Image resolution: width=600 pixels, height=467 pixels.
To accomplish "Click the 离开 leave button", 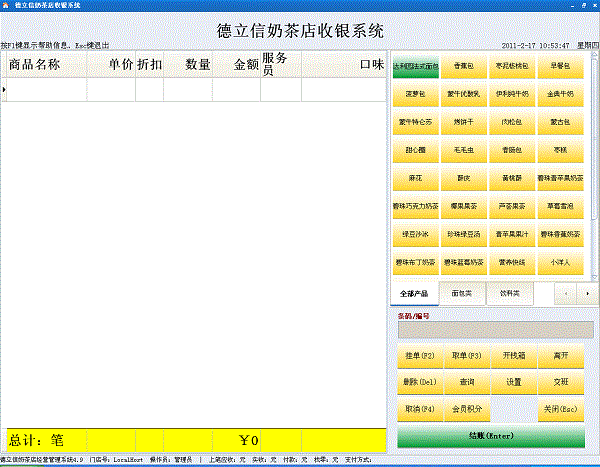I will 561,356.
